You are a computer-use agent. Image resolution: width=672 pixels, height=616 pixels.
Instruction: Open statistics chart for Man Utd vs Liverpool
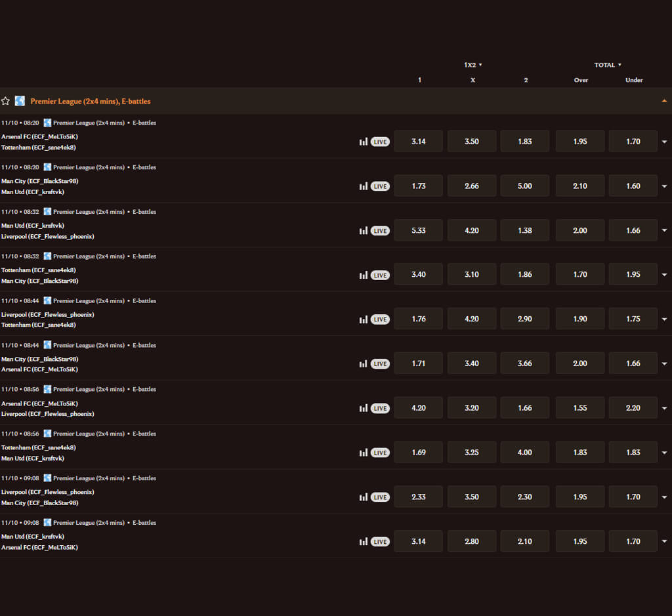(x=364, y=231)
